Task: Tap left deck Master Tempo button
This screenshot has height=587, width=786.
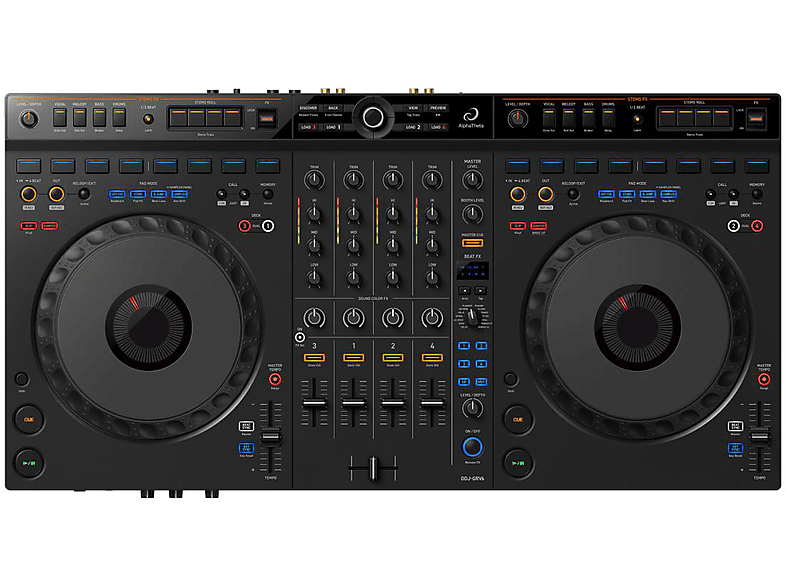Action: coord(275,379)
